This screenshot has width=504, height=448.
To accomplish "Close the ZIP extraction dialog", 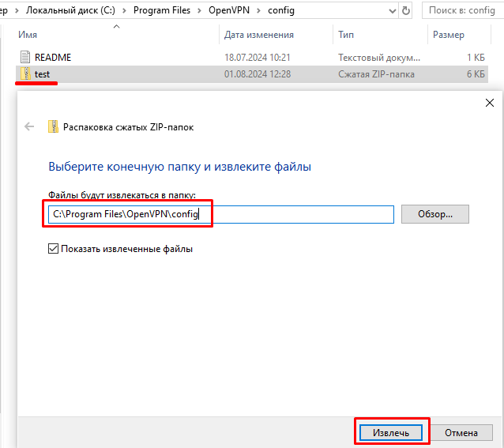I will pyautogui.click(x=490, y=103).
